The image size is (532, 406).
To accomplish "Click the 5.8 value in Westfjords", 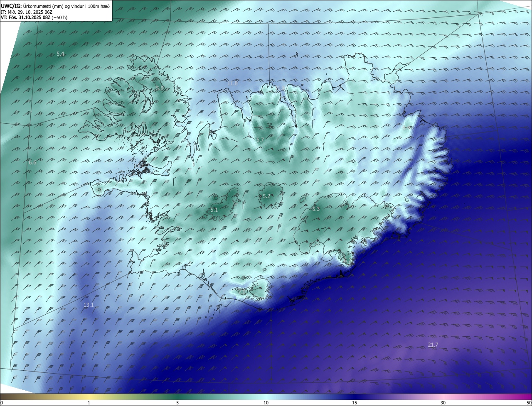I will click(x=160, y=88).
